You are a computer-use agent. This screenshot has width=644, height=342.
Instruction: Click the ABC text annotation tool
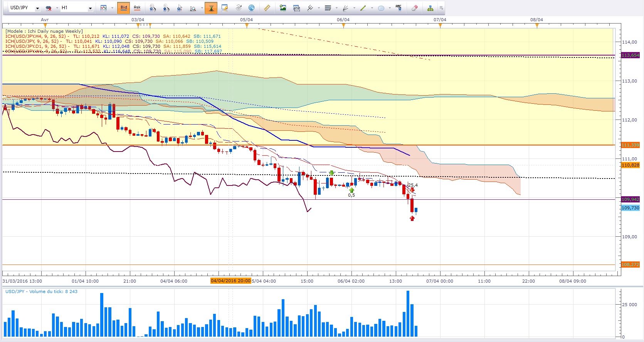coord(399,8)
